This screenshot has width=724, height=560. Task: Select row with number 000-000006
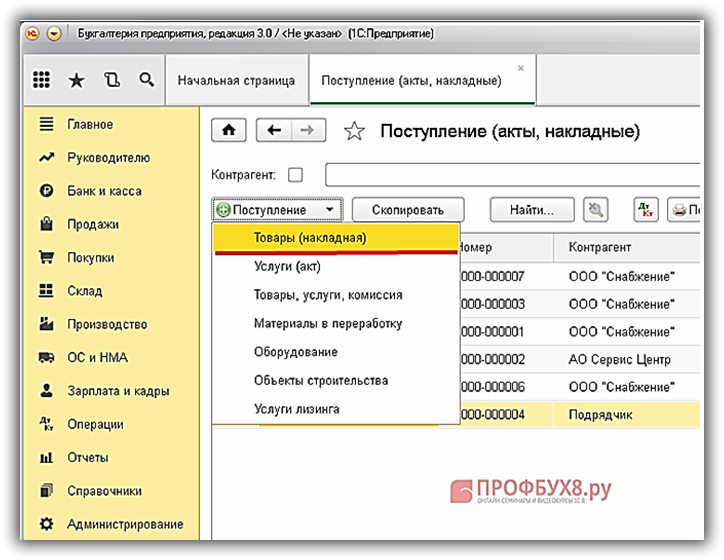pos(579,387)
